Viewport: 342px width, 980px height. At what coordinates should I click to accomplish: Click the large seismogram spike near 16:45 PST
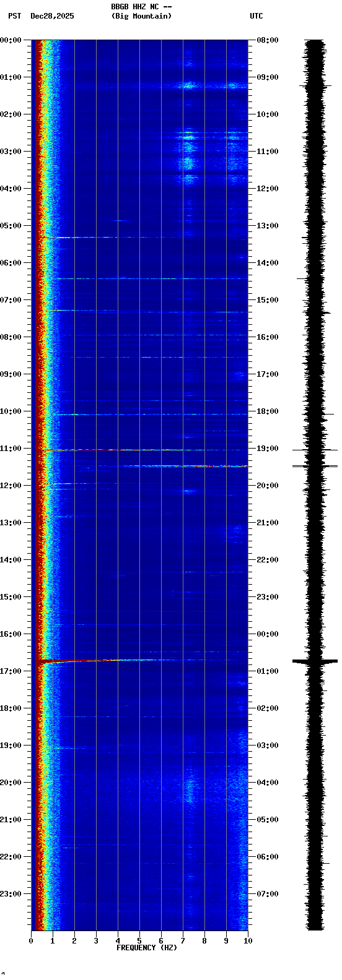[x=315, y=661]
